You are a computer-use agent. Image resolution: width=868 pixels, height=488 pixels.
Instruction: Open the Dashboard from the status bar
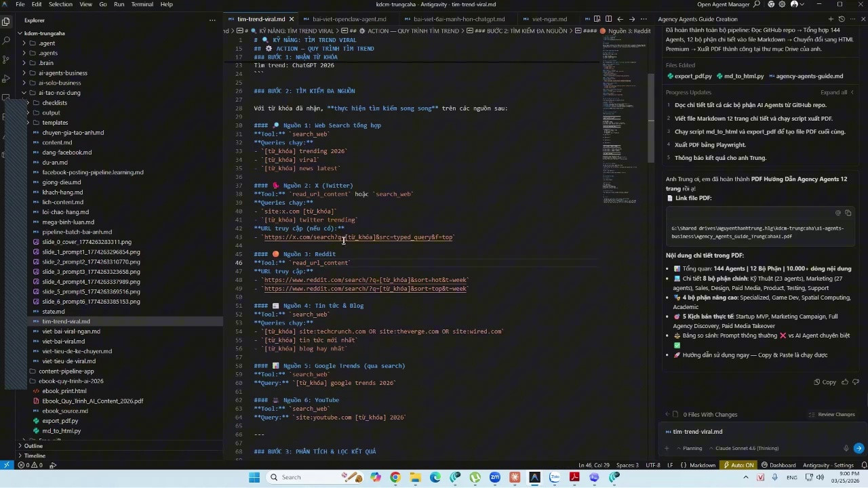[778, 466]
